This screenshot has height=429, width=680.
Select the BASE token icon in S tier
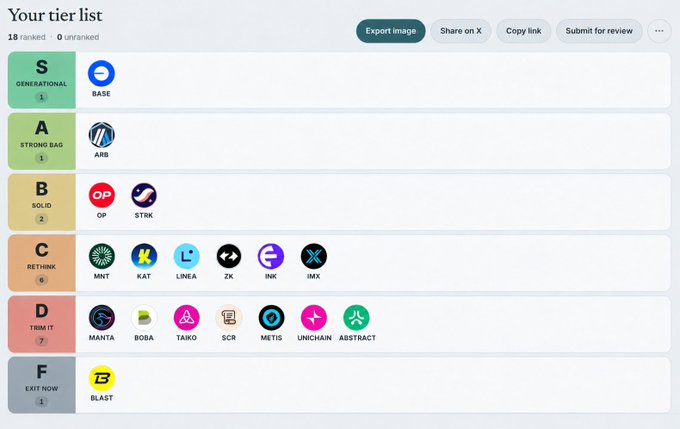101,73
